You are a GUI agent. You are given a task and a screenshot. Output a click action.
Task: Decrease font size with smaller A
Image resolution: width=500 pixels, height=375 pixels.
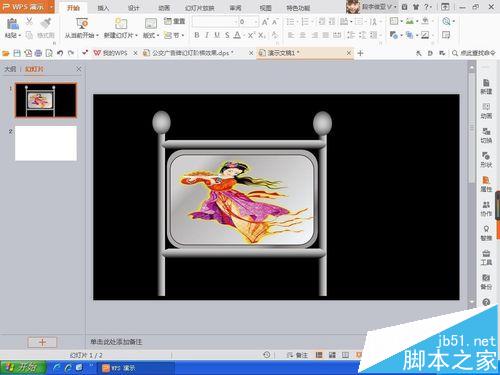(x=275, y=22)
